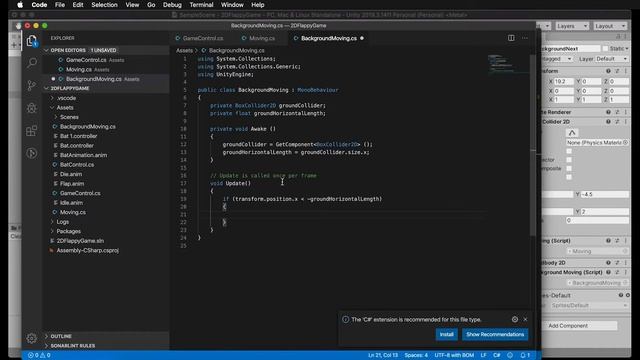This screenshot has width=640, height=360.
Task: Open the Apple menu
Action: 20,5
